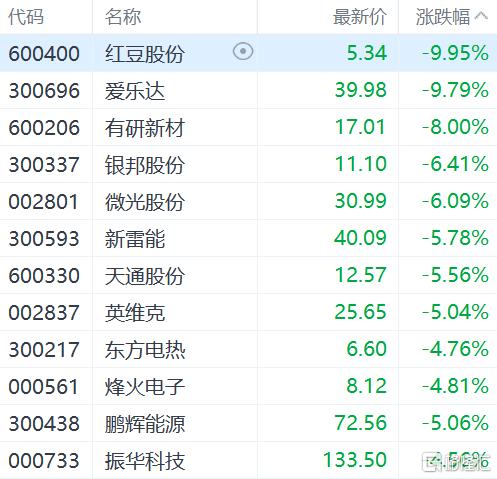Click the 名称 column header
The image size is (497, 479).
(123, 17)
